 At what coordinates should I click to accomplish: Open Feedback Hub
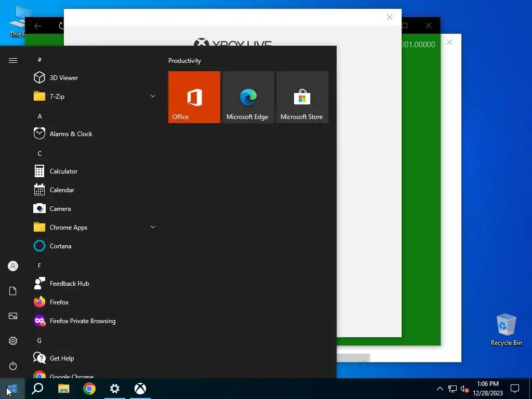[x=95, y=283]
